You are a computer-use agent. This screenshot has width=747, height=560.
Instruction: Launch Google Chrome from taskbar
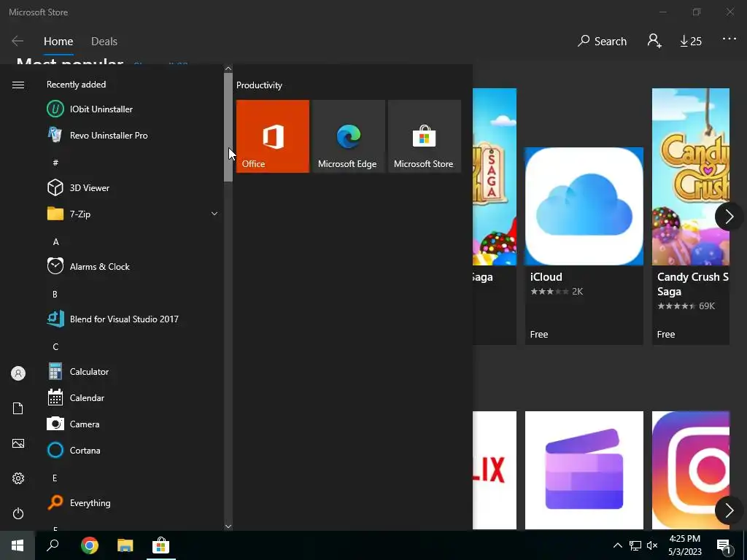90,545
